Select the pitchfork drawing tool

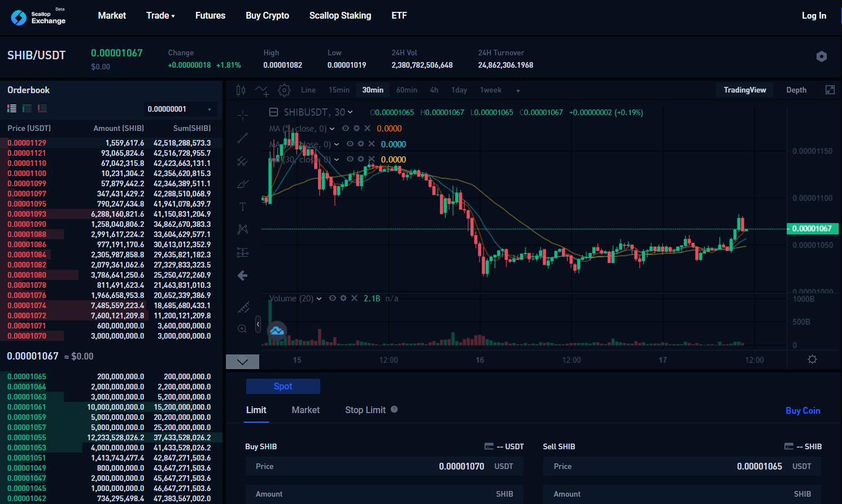(243, 161)
